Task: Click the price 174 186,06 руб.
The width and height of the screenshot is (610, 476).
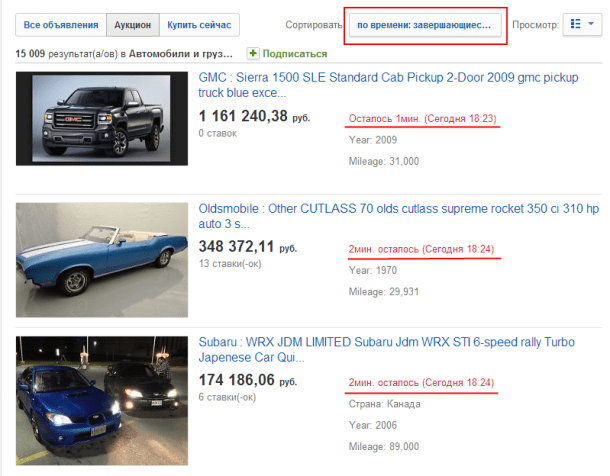Action: coord(248,380)
